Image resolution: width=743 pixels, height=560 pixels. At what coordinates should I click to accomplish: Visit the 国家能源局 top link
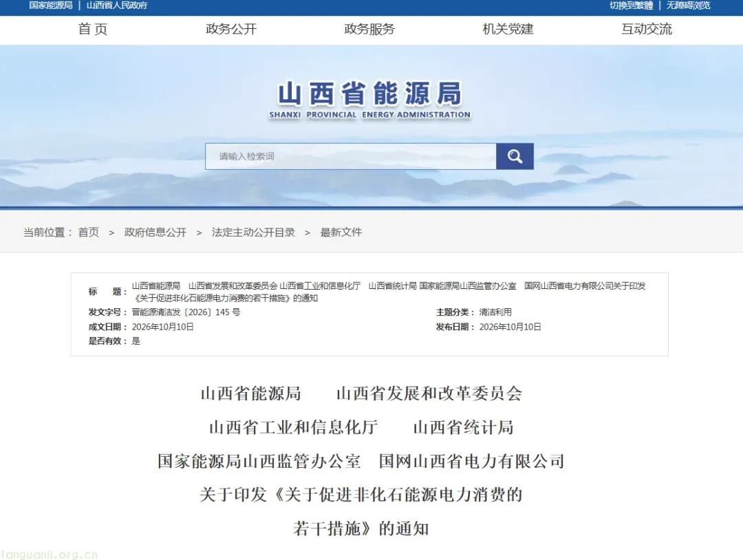pos(51,6)
